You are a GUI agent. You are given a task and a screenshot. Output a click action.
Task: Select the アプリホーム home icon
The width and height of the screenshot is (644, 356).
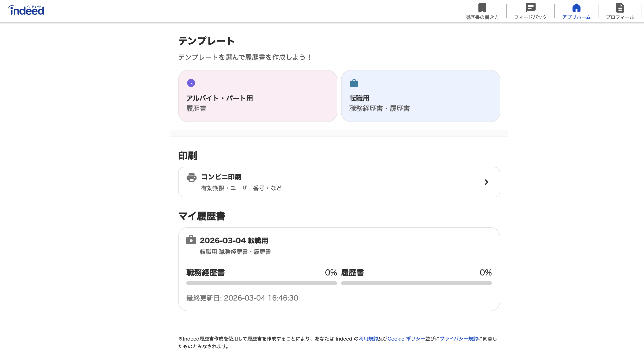pyautogui.click(x=577, y=7)
